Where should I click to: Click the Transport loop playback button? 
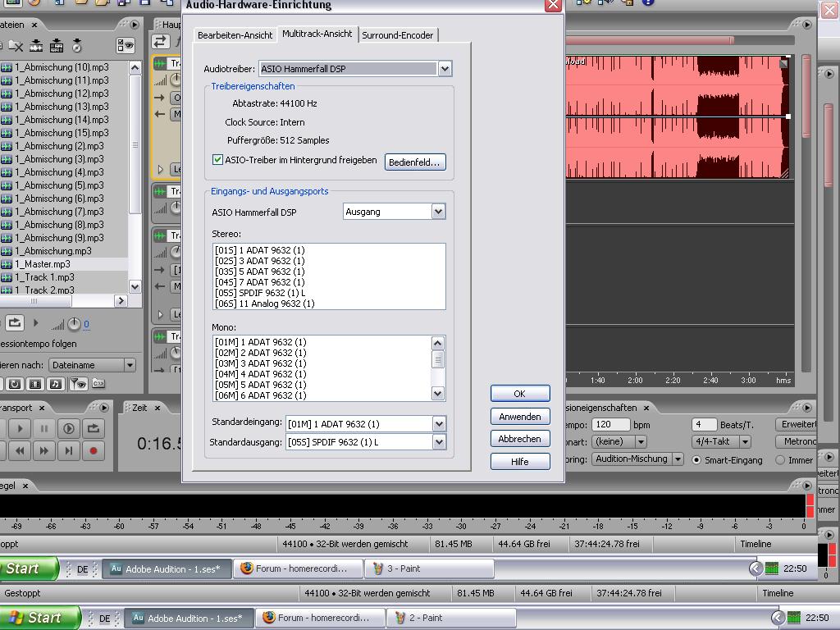(94, 428)
